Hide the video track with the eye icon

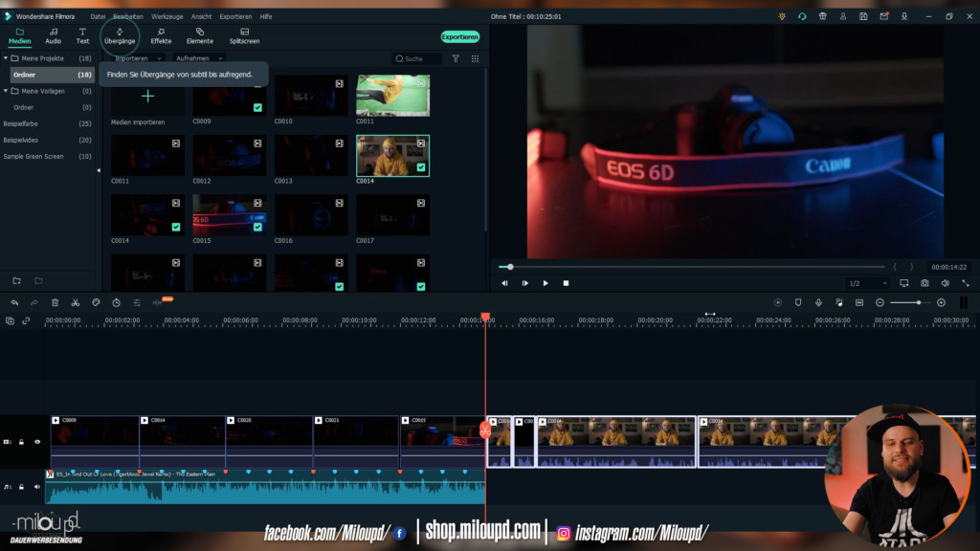coord(37,442)
